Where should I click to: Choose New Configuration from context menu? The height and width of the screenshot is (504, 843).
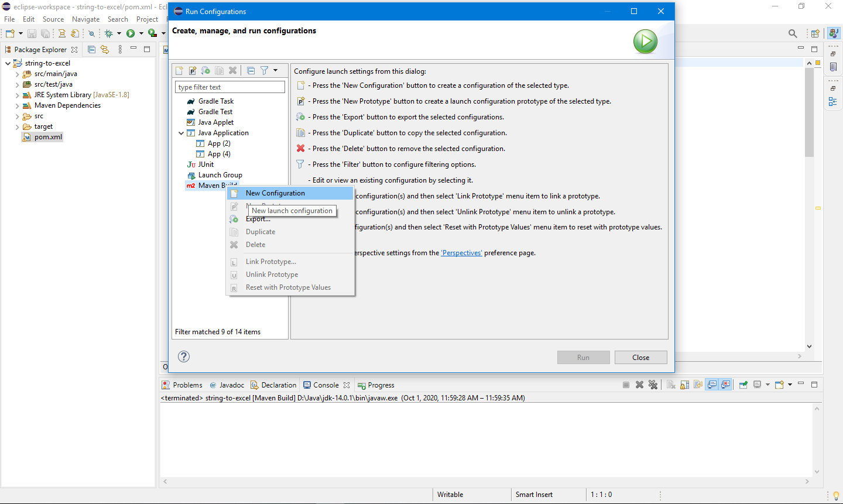[291, 193]
